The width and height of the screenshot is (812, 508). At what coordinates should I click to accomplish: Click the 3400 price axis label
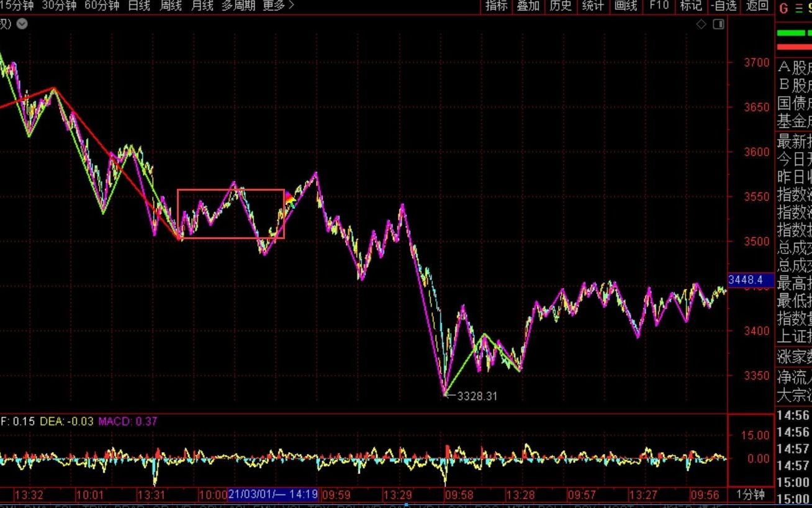point(757,331)
